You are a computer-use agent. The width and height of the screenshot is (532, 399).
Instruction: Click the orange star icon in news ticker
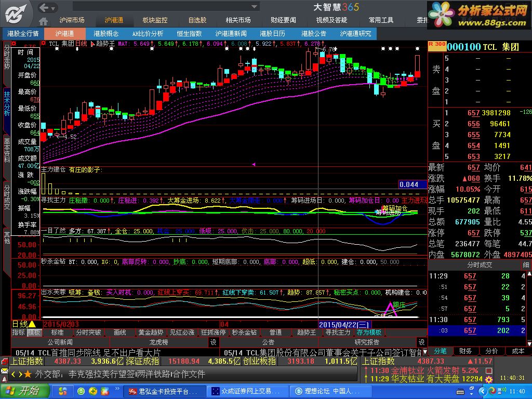pos(28,374)
